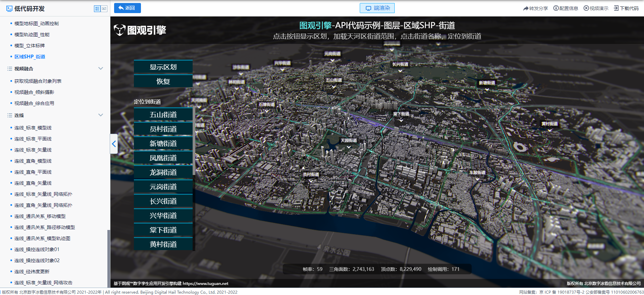Select 区域SHP_街道 example
The width and height of the screenshot is (644, 295).
coord(30,57)
